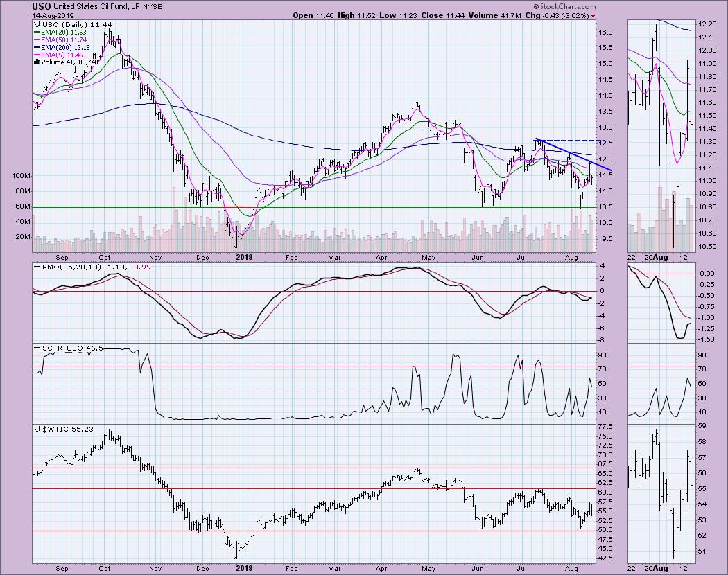Click the 2019 label on price chart axis

pyautogui.click(x=244, y=256)
